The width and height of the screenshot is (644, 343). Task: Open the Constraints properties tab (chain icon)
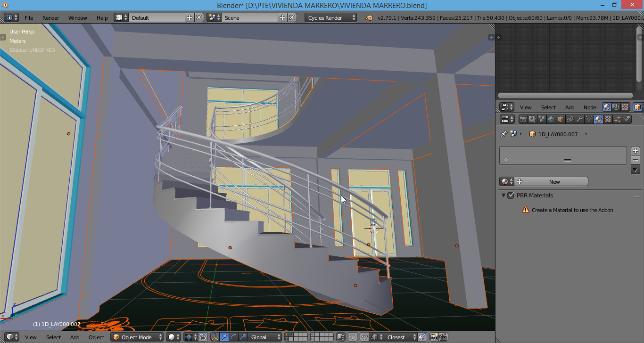click(570, 119)
